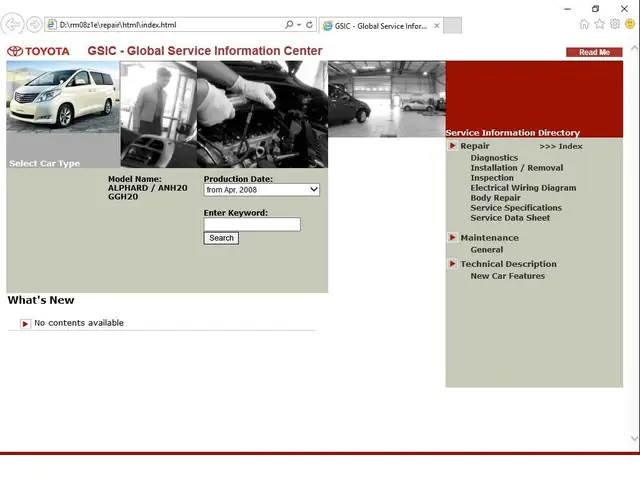This screenshot has width=640, height=480.
Task: Open the Installation / Removal link
Action: 516,168
